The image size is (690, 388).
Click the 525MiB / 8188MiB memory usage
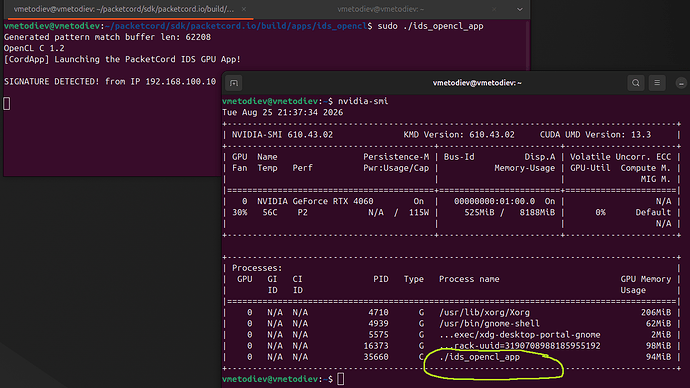click(510, 212)
